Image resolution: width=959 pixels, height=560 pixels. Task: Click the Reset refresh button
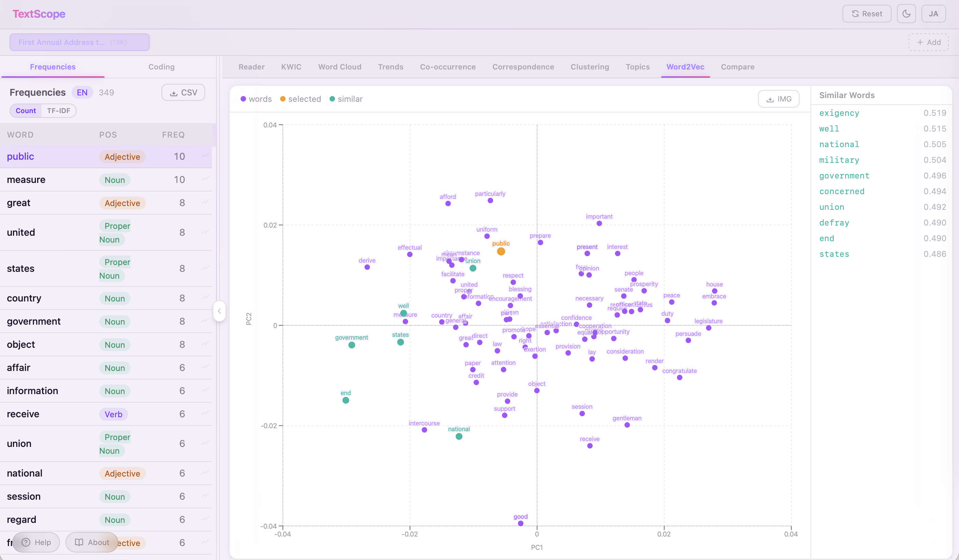coord(867,14)
